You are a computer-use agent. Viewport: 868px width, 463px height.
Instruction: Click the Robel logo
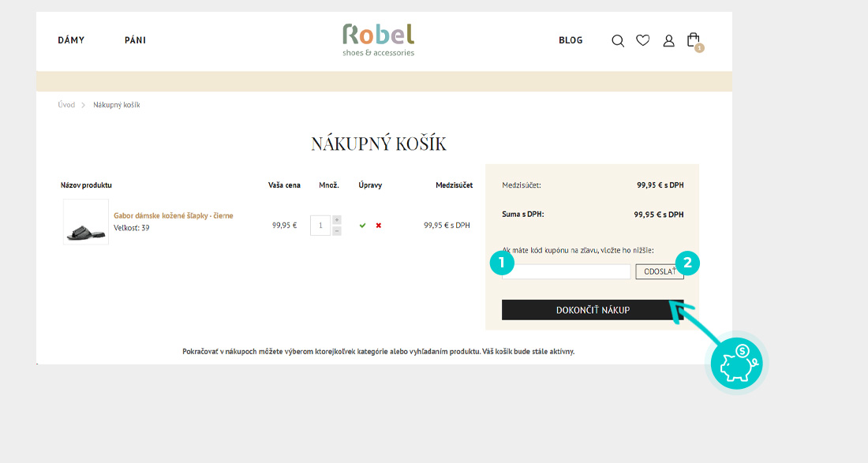point(378,39)
